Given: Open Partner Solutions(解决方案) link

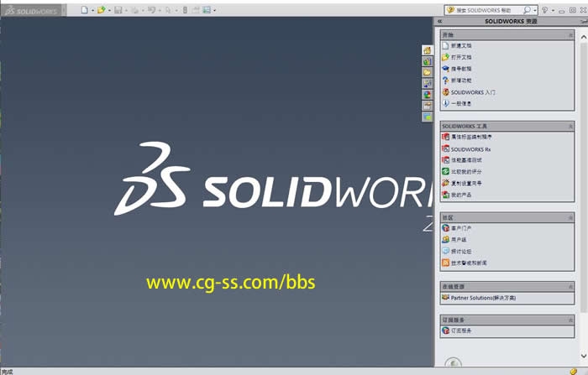Looking at the screenshot, I should point(482,298).
